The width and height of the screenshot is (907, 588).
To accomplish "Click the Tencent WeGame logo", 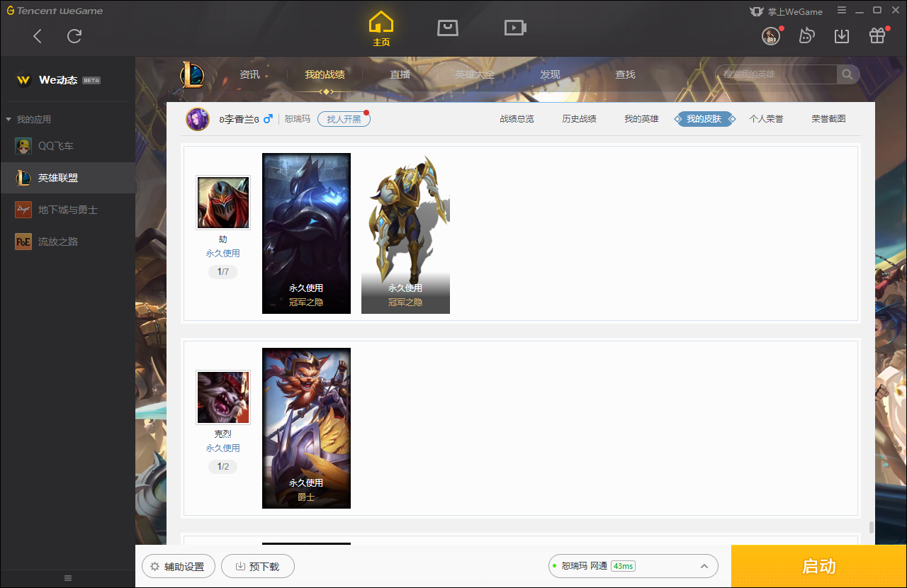I will [55, 11].
